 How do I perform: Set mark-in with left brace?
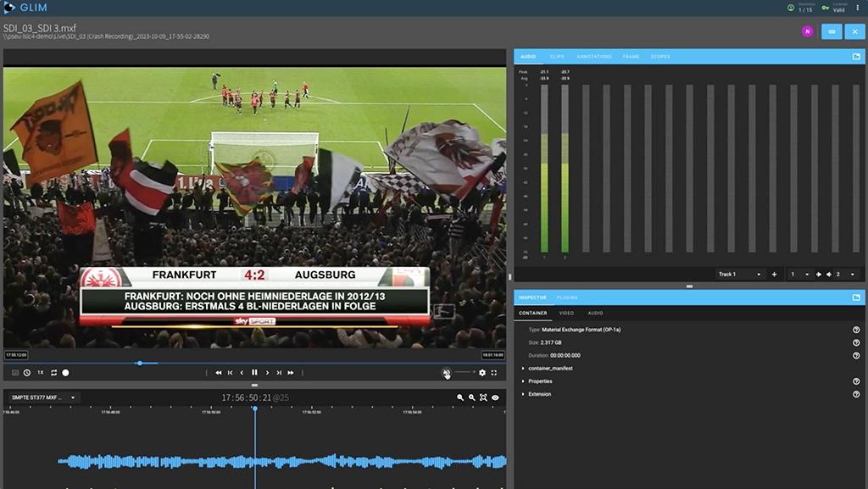[207, 373]
